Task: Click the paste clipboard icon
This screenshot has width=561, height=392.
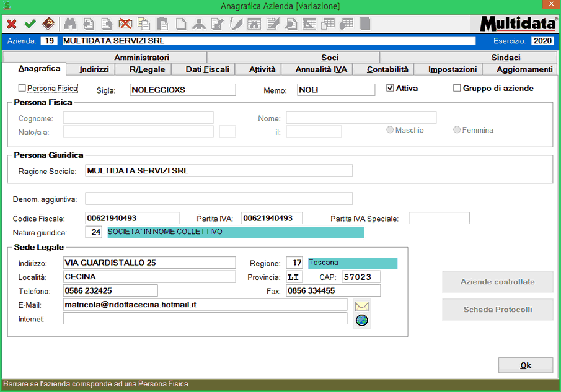Action: [162, 24]
